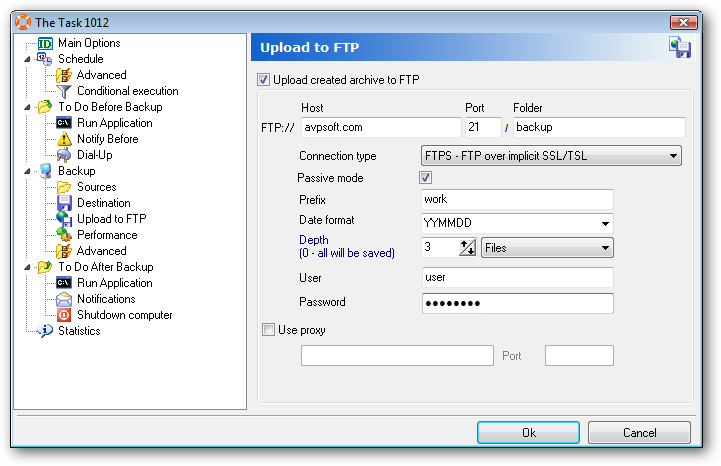Click the Statistics info icon
This screenshot has height=466, width=721.
click(45, 331)
